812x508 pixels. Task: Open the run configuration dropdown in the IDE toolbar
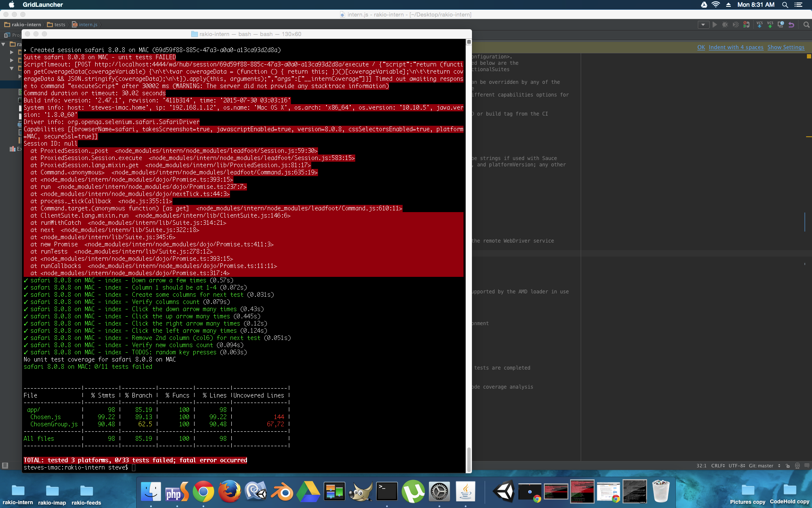(x=703, y=25)
